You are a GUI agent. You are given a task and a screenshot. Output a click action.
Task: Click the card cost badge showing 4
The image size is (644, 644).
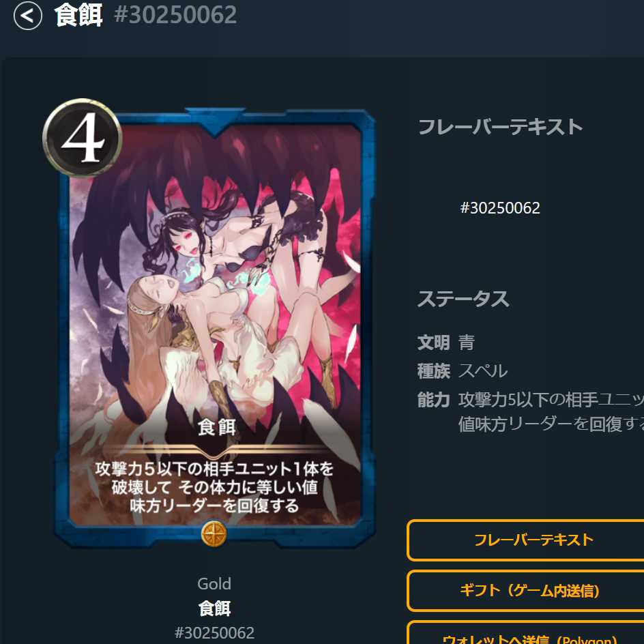82,138
